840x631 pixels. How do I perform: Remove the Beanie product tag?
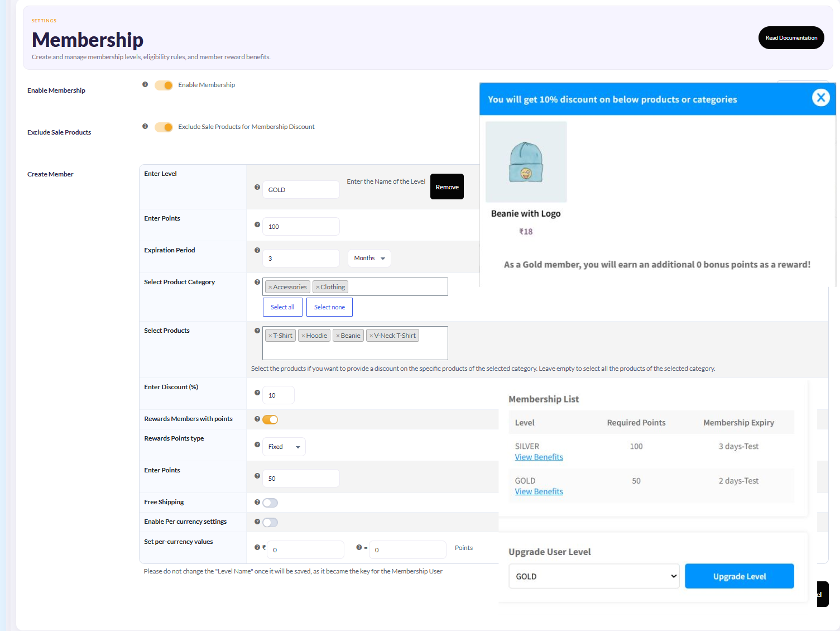tap(338, 336)
